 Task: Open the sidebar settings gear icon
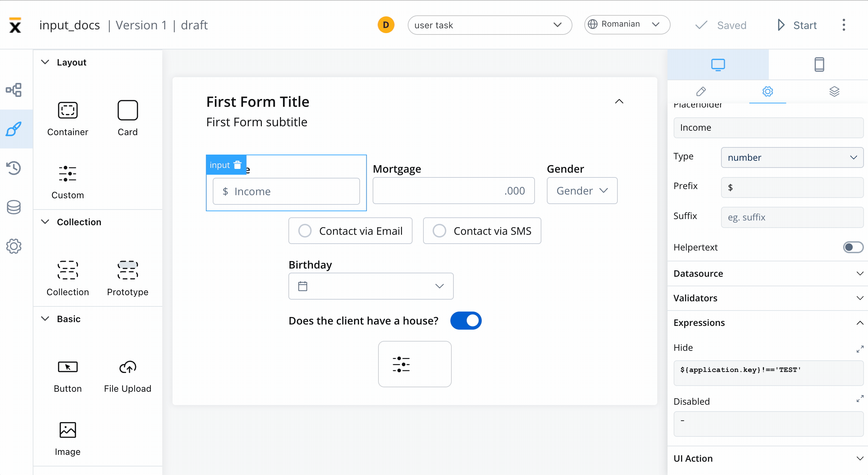14,246
